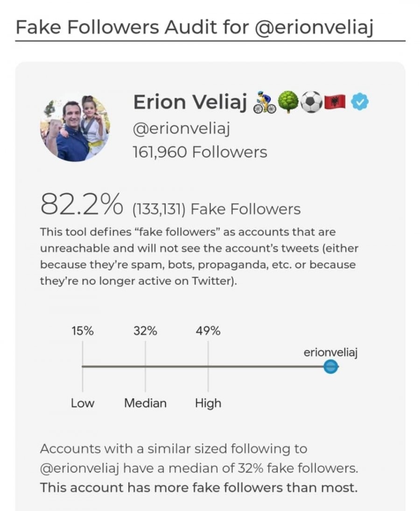Click the Fake Followers Audit page heading
The image size is (420, 511).
[x=195, y=28]
